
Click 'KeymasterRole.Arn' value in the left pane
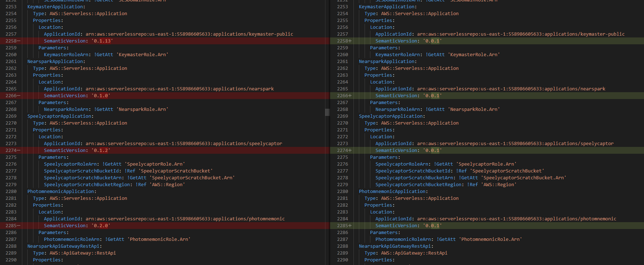tap(142, 55)
